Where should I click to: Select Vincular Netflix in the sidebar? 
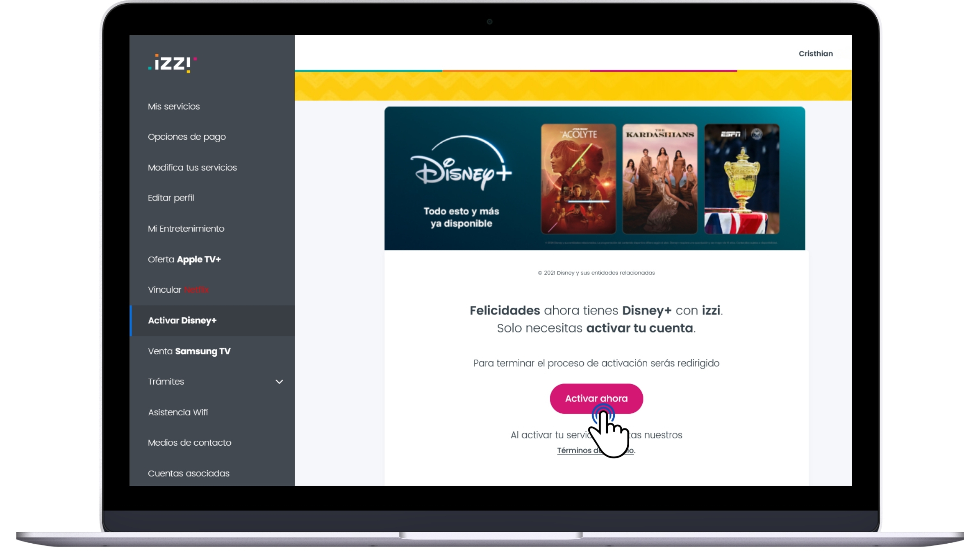[x=178, y=290]
